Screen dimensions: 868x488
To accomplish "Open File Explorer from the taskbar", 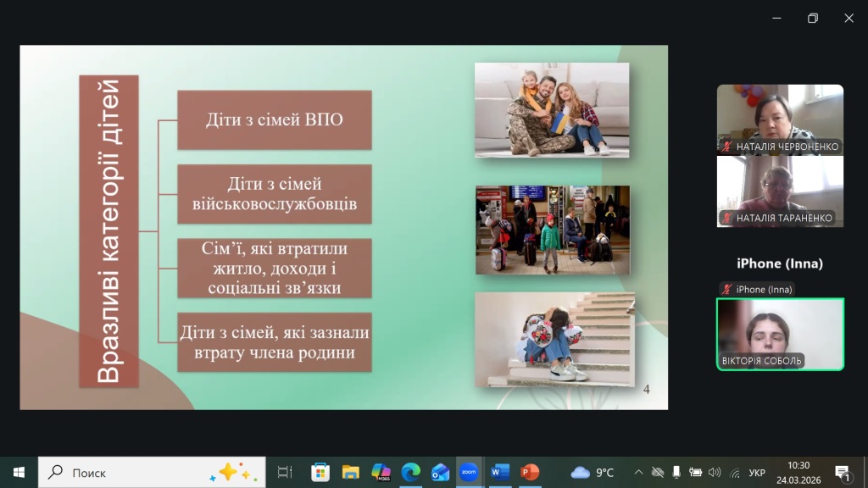I will pos(351,472).
